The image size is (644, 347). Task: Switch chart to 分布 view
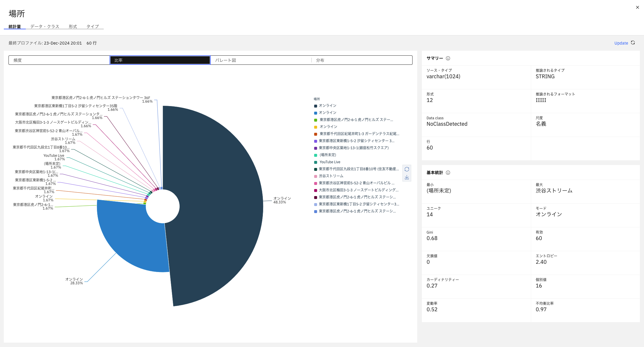tap(362, 60)
